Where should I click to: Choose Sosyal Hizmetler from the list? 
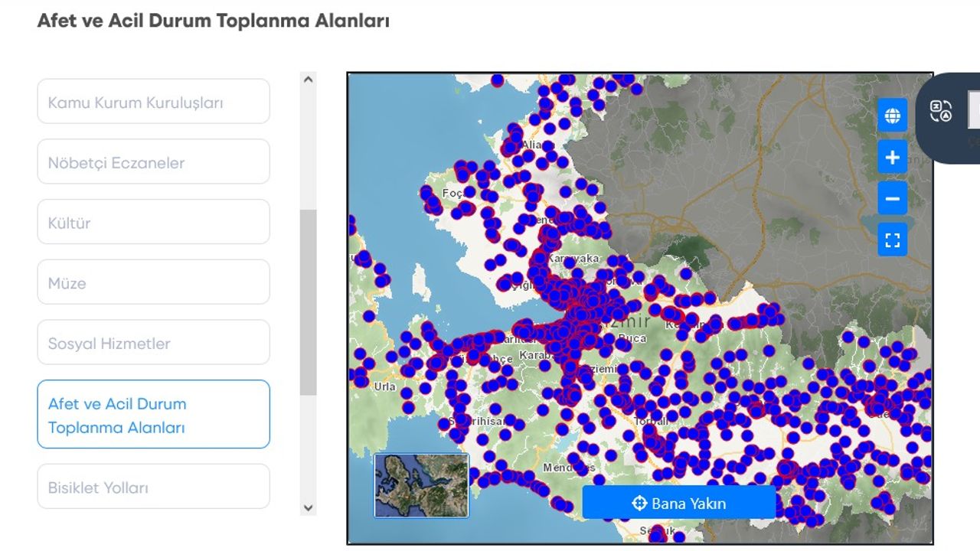coord(153,343)
